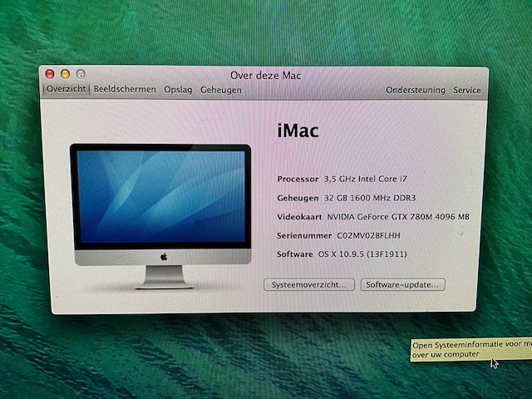
Task: Click the Software label
Action: pos(294,254)
